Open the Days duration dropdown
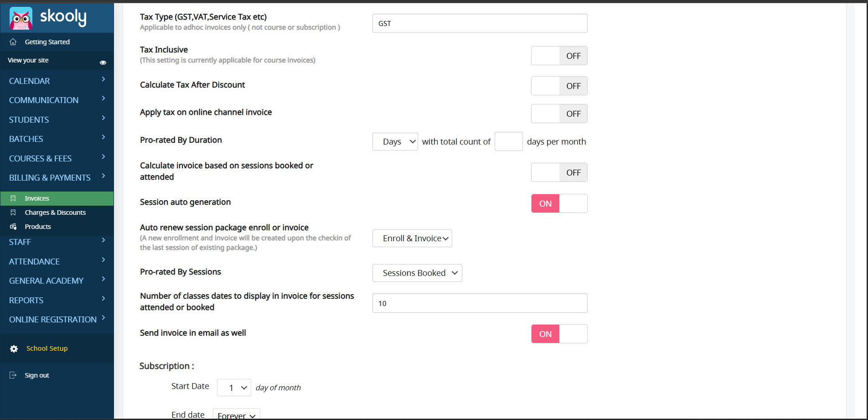The image size is (868, 420). (x=395, y=141)
